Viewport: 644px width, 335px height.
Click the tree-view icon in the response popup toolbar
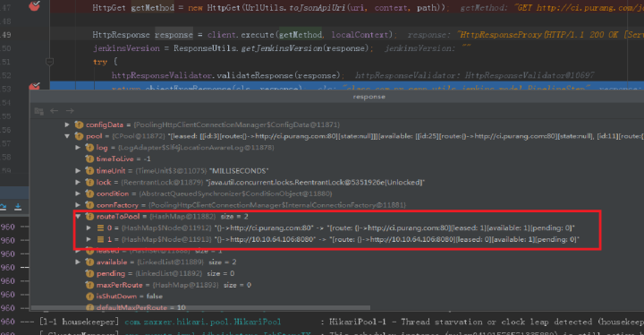click(x=39, y=111)
